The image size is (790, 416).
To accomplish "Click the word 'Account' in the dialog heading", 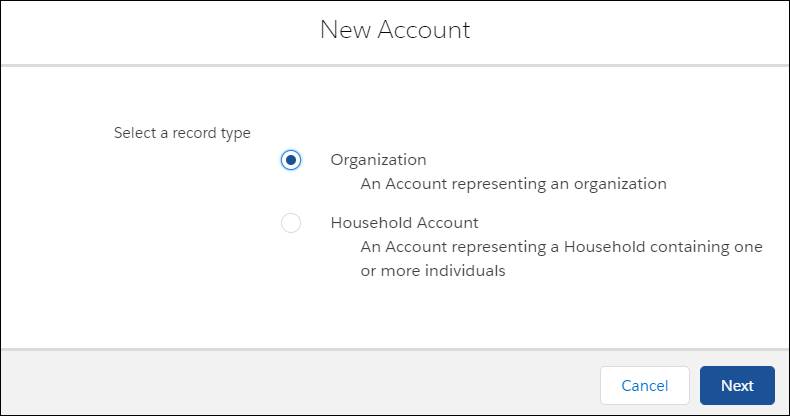I will 424,30.
